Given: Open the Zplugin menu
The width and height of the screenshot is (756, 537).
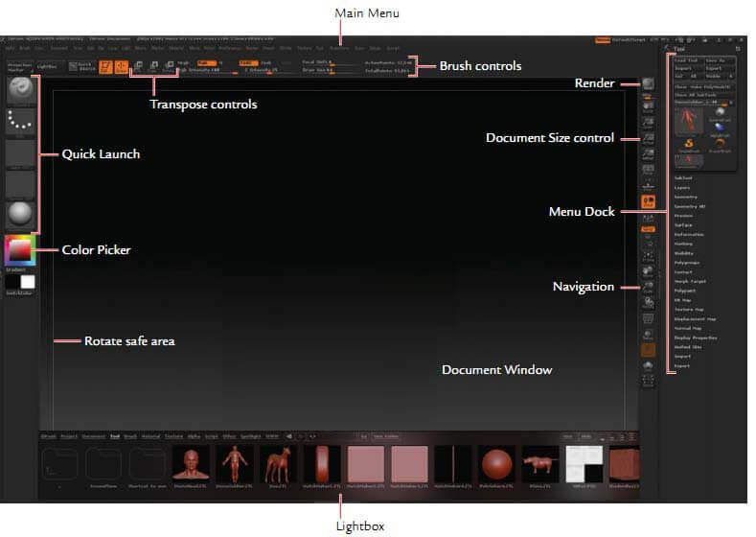Looking at the screenshot, I should coord(375,48).
